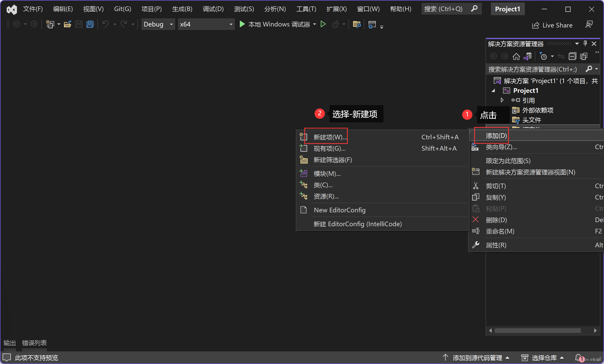Open Solution Explorer search options dropdown
604x364 pixels.
point(597,69)
